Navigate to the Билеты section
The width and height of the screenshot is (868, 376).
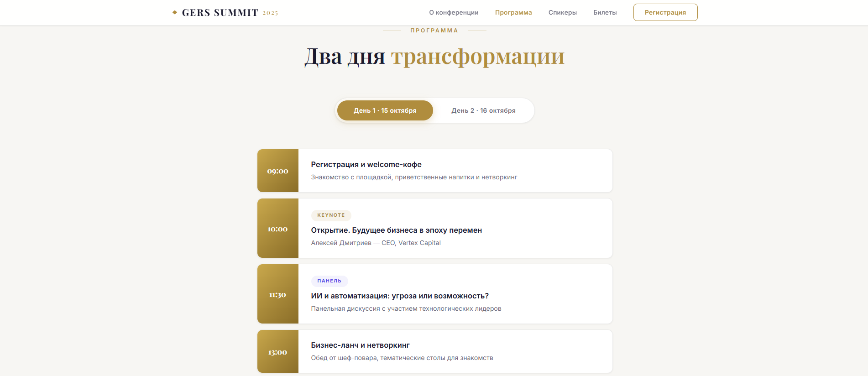(605, 12)
